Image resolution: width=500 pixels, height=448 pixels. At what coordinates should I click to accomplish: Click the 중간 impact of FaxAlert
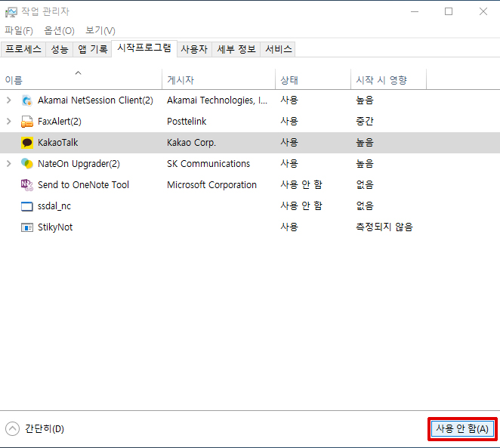click(x=365, y=122)
